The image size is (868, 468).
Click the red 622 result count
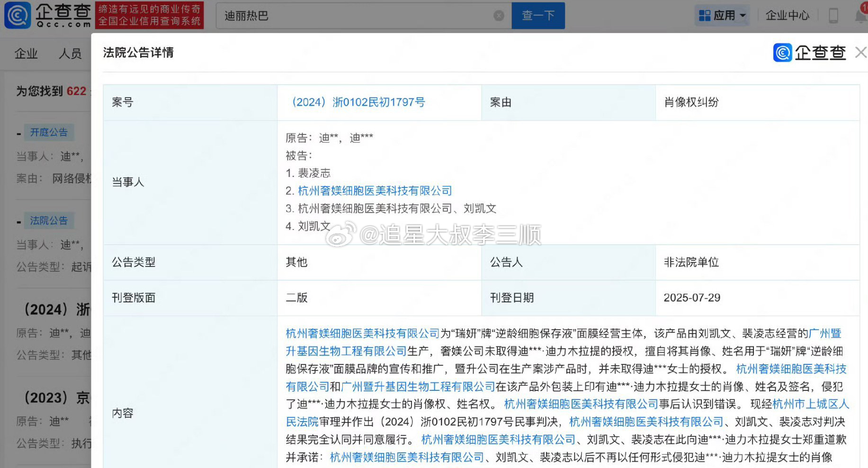point(76,91)
